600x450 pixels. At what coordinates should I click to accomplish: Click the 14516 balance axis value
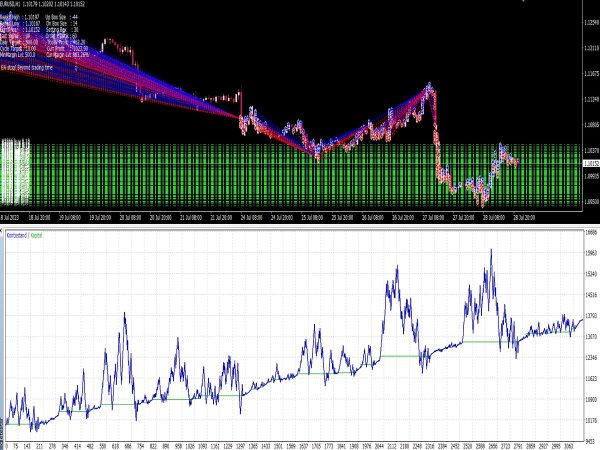pyautogui.click(x=592, y=295)
